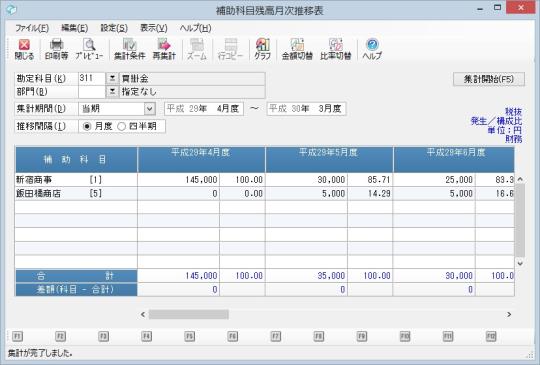Image resolution: width=540 pixels, height=365 pixels.
Task: Click the 差額(科目－合計) row label
Action: tap(76, 289)
